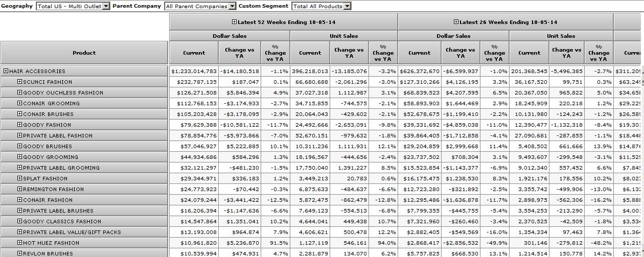The image size is (644, 257).
Task: Expand GOODY BRUSHES plus icon
Action: coord(20,146)
